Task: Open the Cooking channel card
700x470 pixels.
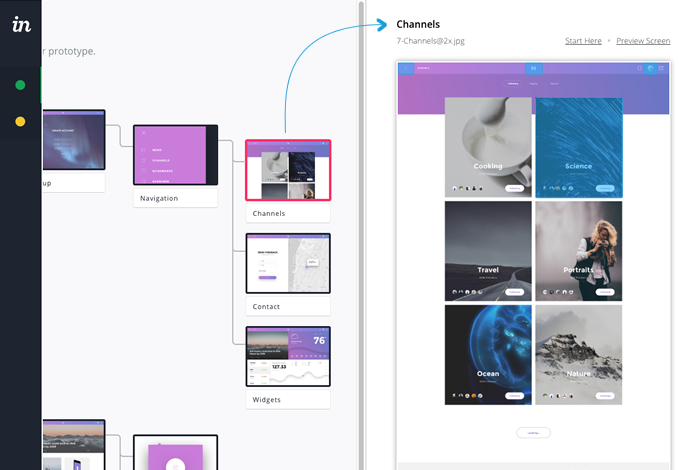Action: (x=488, y=147)
